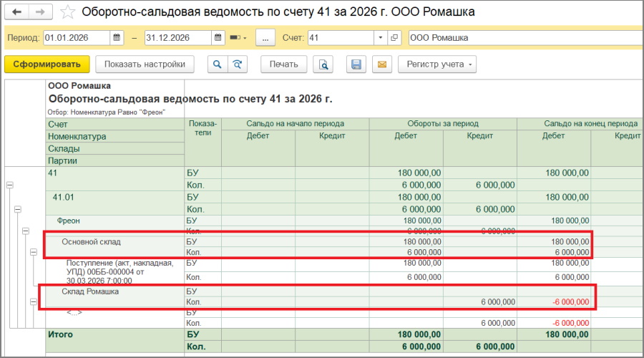Screen dimensions: 644x358
Task: Add report to favorites with star icon
Action: pyautogui.click(x=67, y=12)
